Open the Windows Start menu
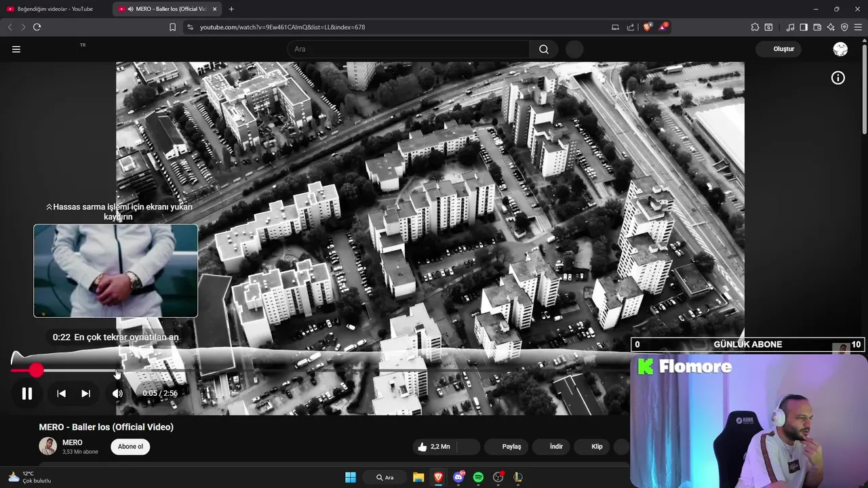 (x=351, y=477)
